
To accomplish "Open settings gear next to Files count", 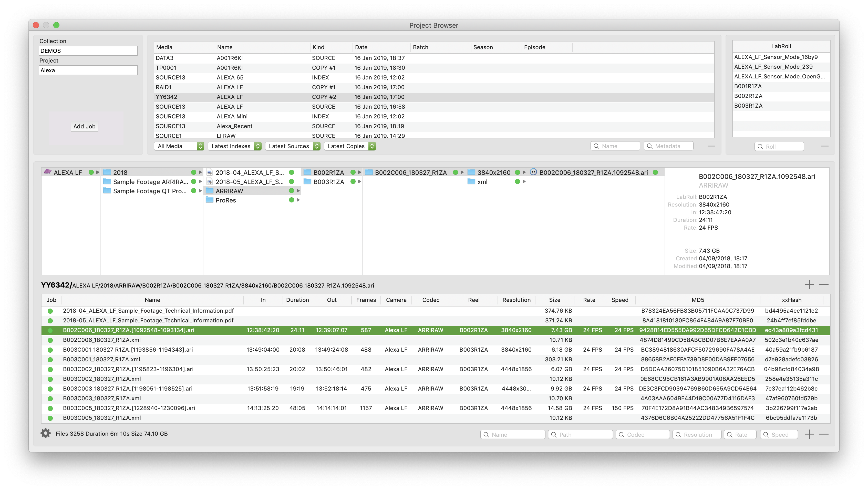I will pyautogui.click(x=46, y=433).
